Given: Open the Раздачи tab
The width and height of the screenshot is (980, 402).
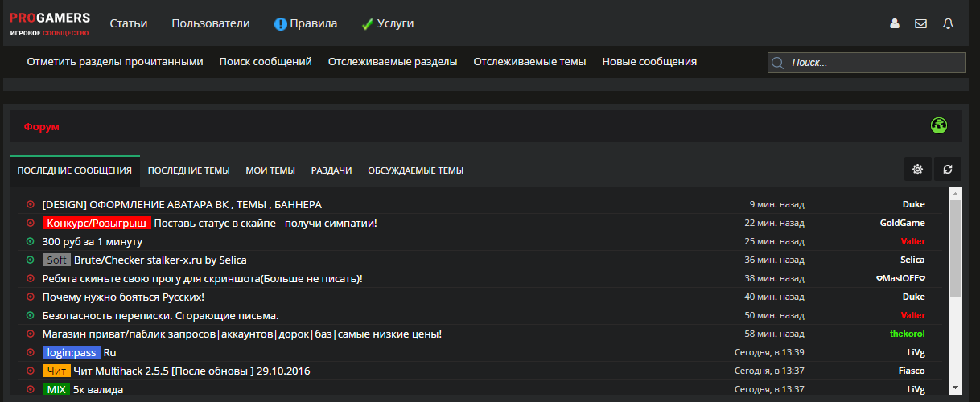Looking at the screenshot, I should click(331, 170).
